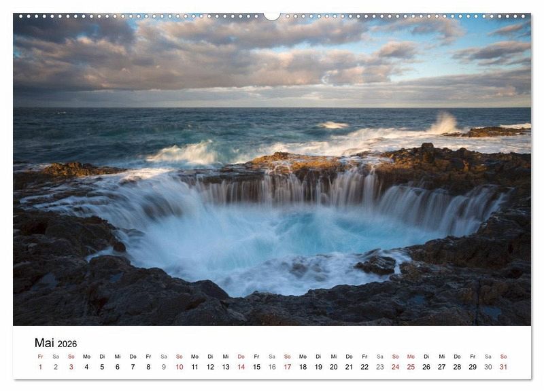Click the red 'Mo' label above day 25
544x392 pixels.
411,356
